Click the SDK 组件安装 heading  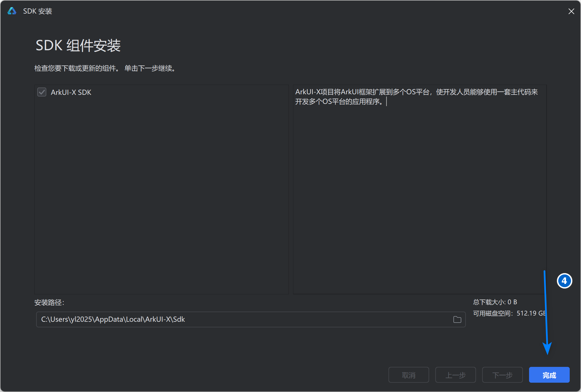[x=78, y=45]
